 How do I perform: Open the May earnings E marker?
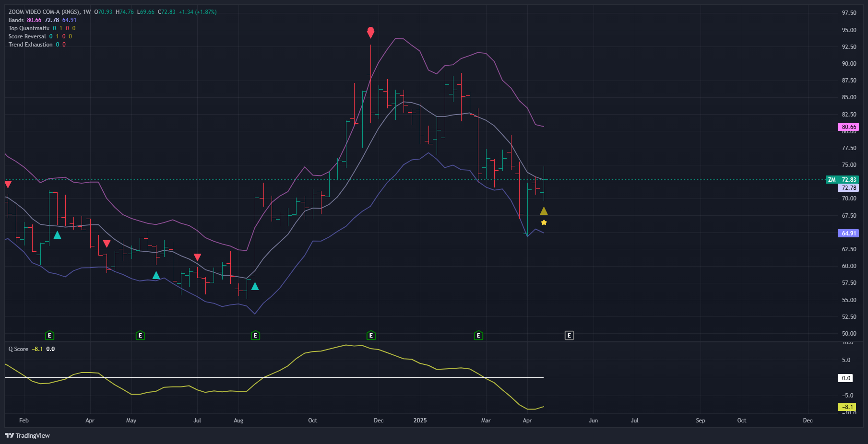click(141, 335)
